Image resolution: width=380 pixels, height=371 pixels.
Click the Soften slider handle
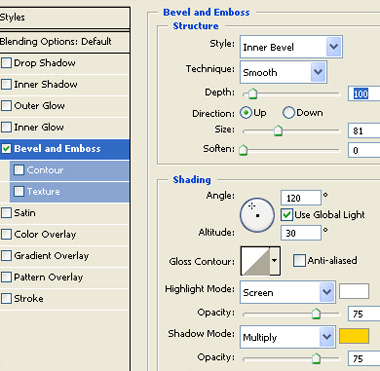tap(243, 150)
